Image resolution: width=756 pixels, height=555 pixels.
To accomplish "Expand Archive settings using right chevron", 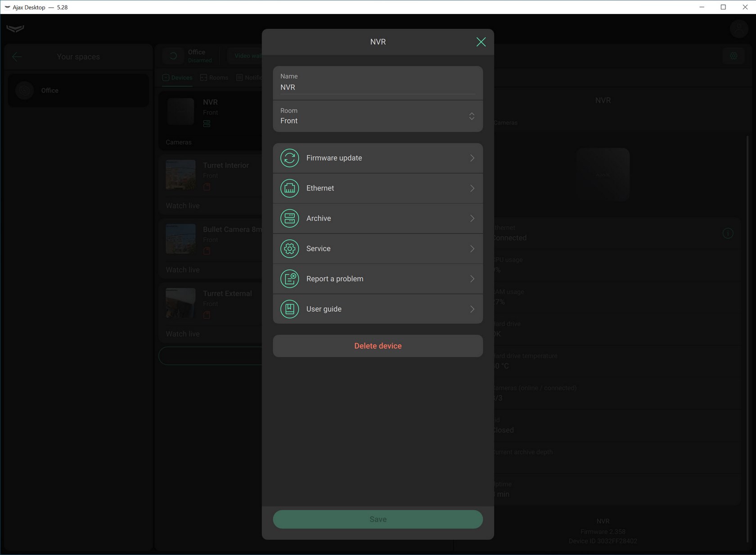I will click(472, 218).
